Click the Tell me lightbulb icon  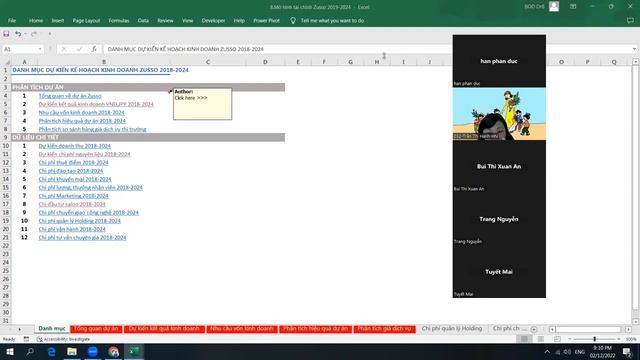coord(293,20)
